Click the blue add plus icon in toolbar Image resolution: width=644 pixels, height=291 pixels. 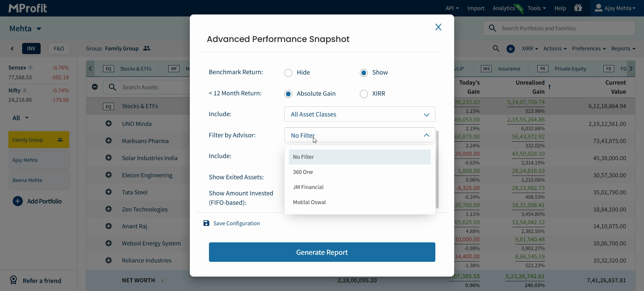[511, 49]
